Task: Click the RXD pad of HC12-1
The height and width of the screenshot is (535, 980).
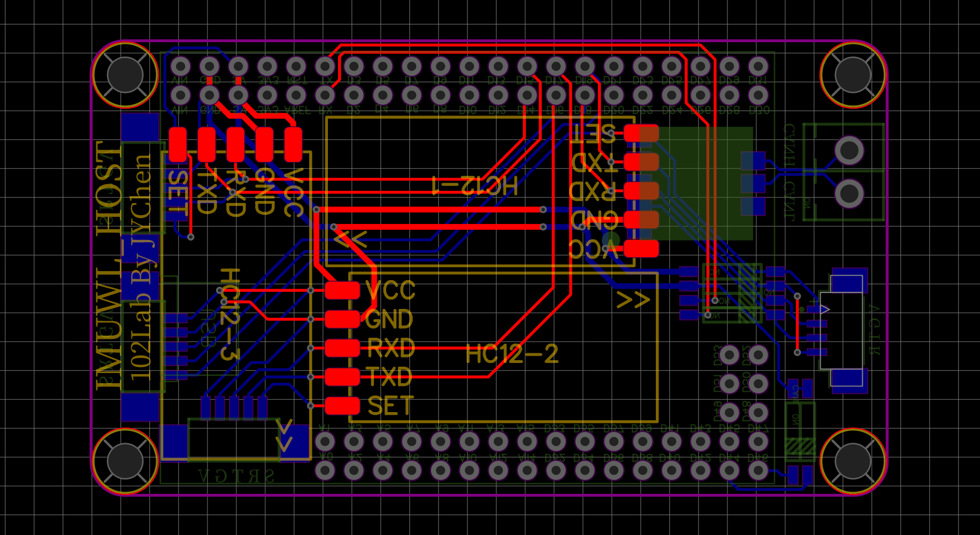Action: tap(640, 191)
